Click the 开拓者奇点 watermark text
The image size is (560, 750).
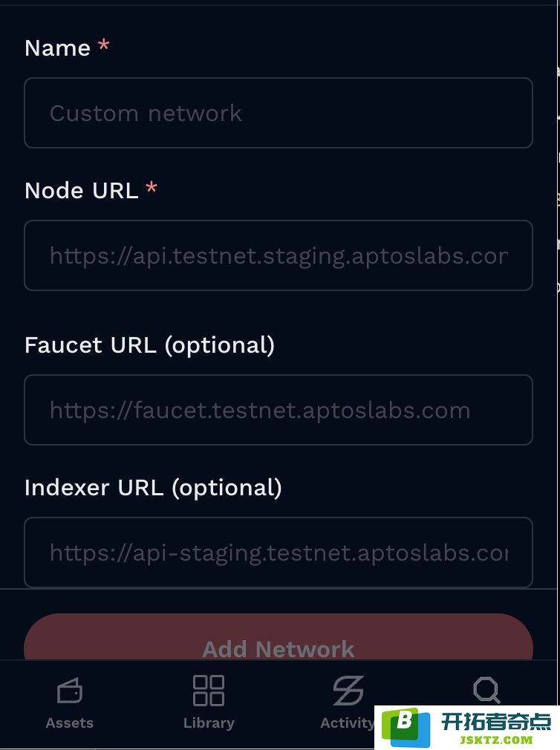[x=496, y=721]
